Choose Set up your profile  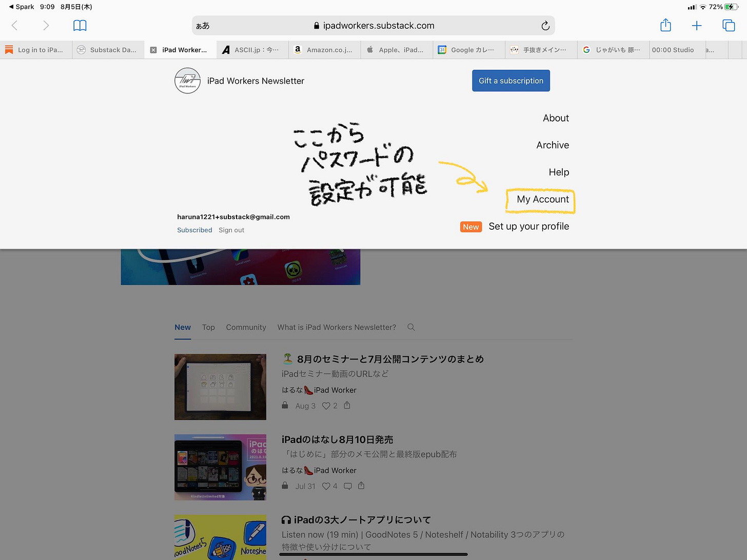529,226
